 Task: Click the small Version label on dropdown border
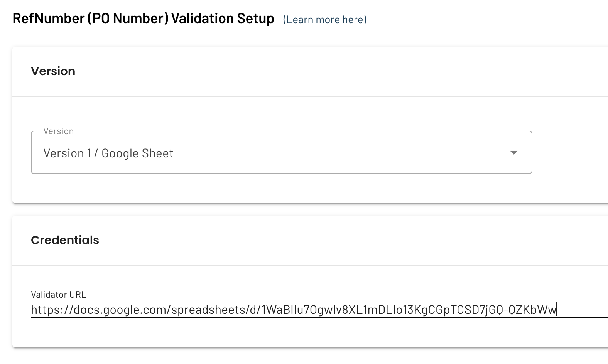pos(58,131)
